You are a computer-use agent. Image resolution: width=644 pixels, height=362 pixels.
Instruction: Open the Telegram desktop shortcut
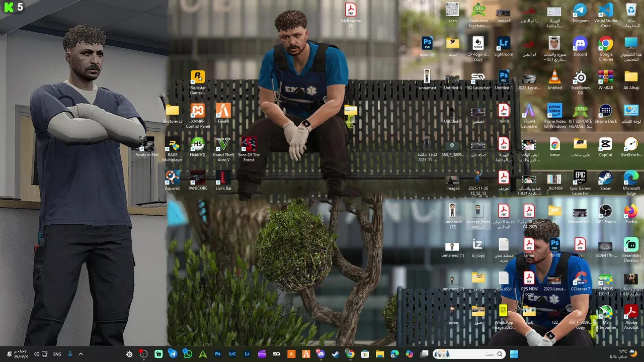pos(580,13)
